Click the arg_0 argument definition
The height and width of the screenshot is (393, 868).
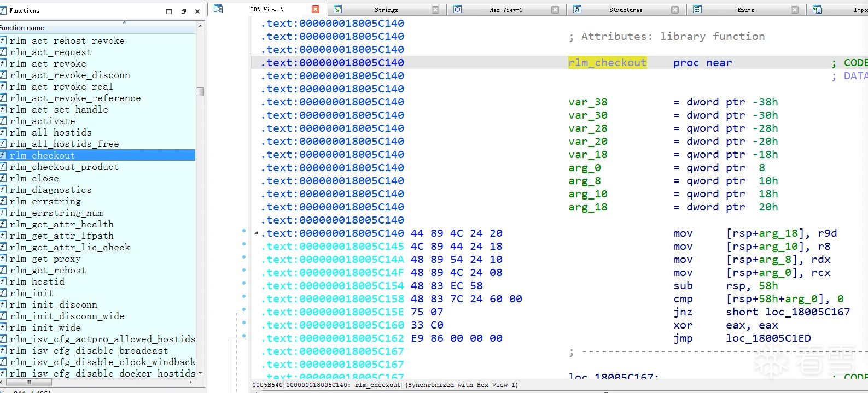(585, 168)
